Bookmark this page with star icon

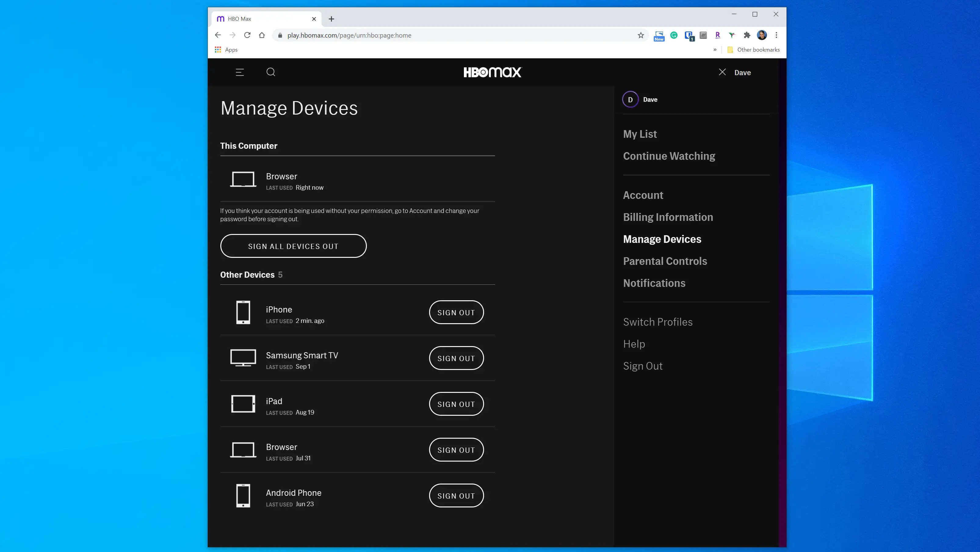641,35
